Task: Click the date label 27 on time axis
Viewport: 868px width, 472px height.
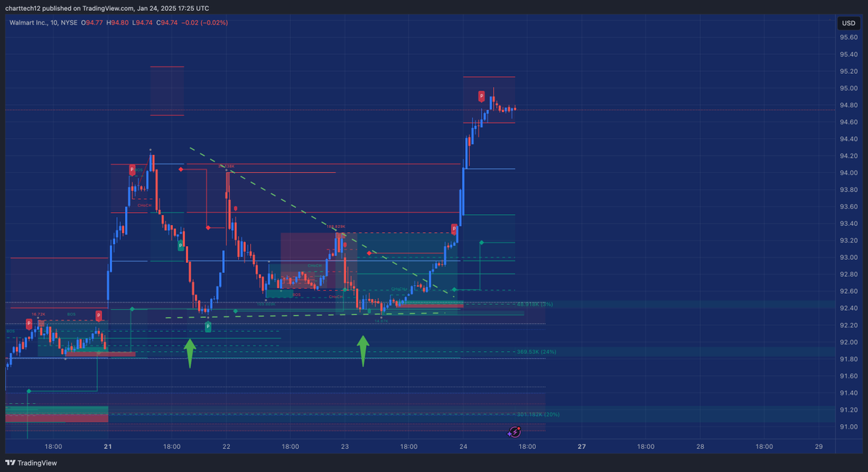Action: [x=582, y=447]
